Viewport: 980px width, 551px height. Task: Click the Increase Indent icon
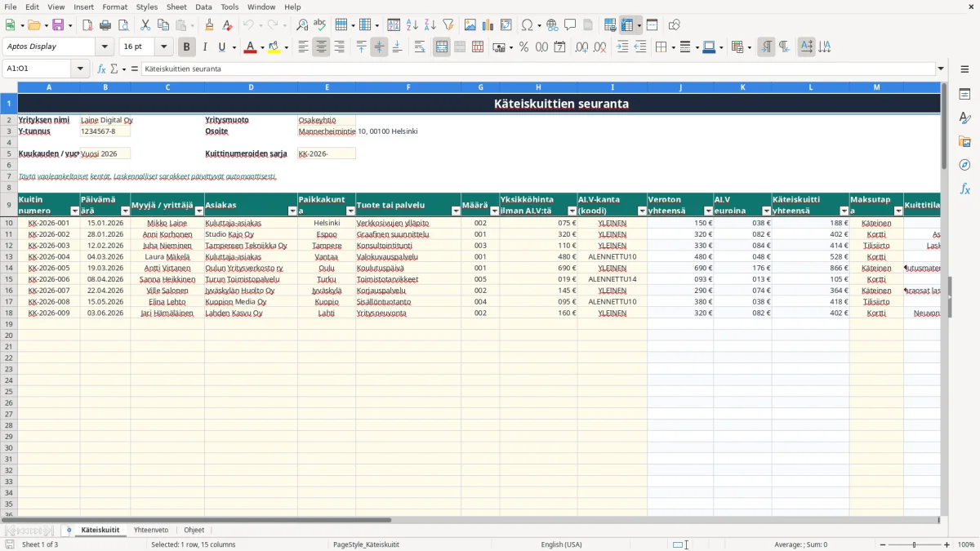[x=622, y=47]
